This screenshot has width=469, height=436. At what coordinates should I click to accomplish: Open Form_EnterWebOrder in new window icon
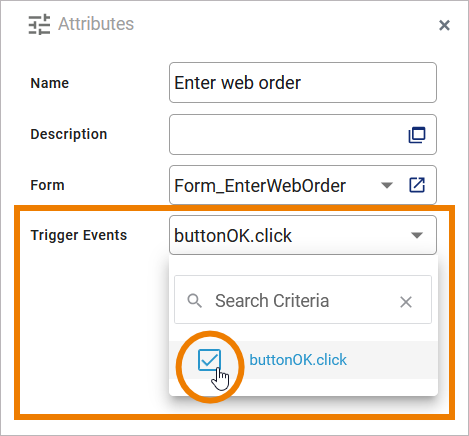click(417, 185)
